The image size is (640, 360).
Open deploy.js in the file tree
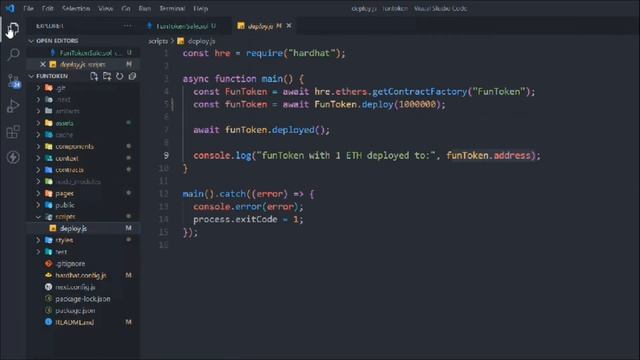(84, 229)
